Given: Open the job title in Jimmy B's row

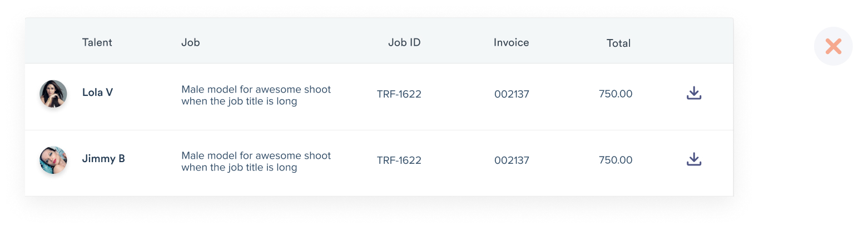Looking at the screenshot, I should point(256,161).
